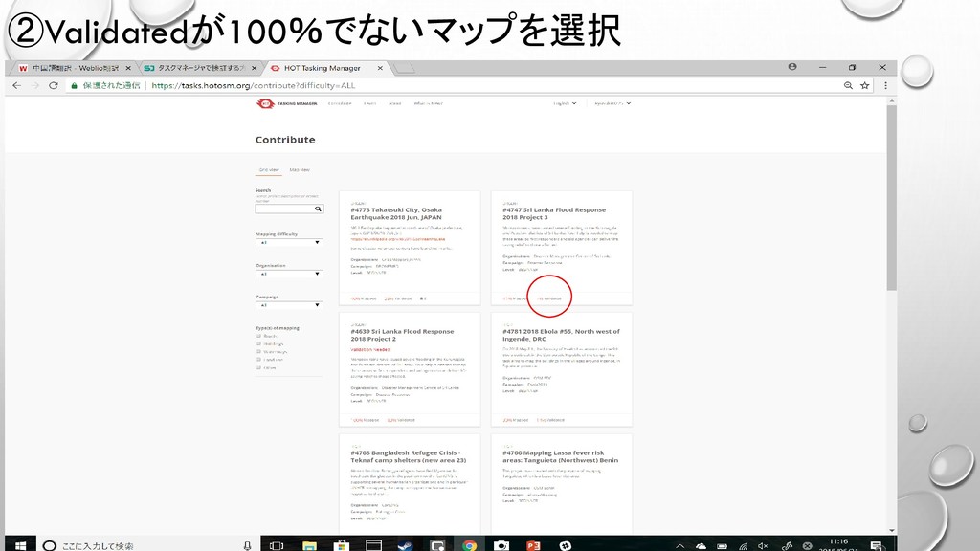Click the wiki URL in project #4773 card
980x551 pixels.
click(x=397, y=239)
